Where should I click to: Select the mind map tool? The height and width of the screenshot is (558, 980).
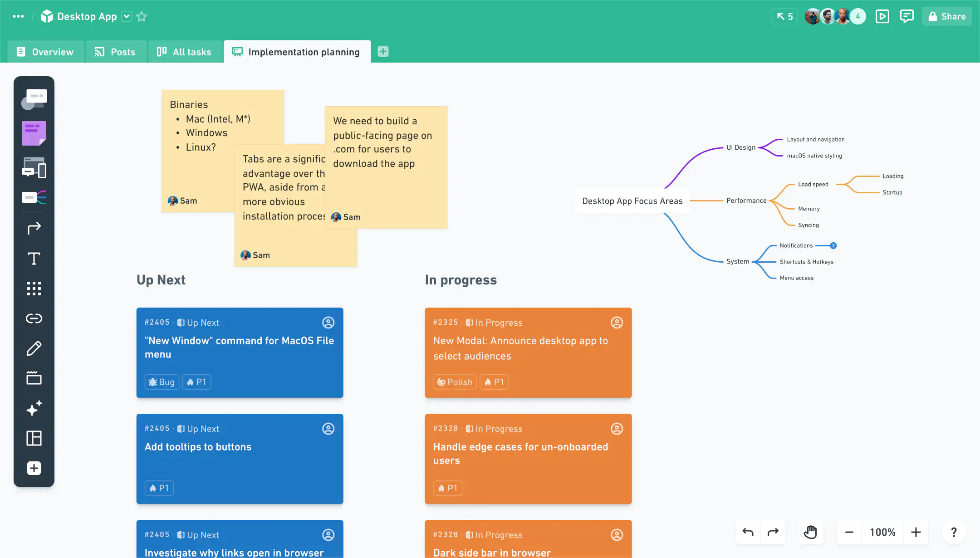tap(34, 197)
